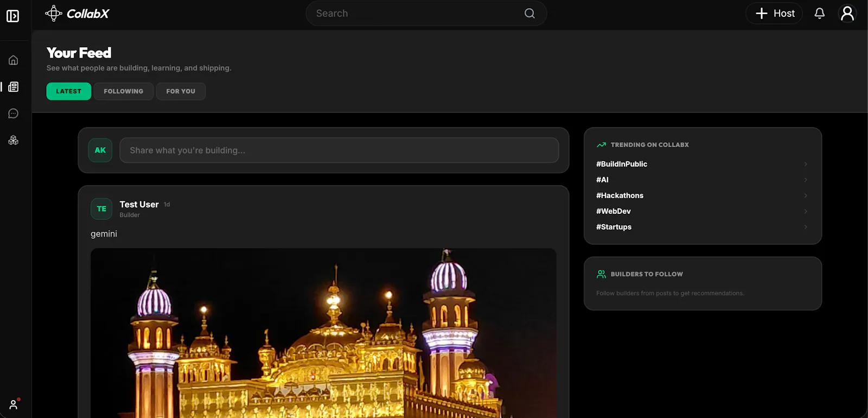This screenshot has width=868, height=418.
Task: Click the "1d" post timestamp
Action: 167,205
